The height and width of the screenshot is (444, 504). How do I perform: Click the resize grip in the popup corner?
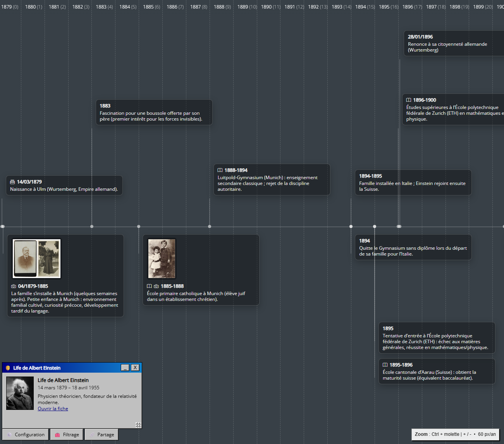tap(138, 425)
